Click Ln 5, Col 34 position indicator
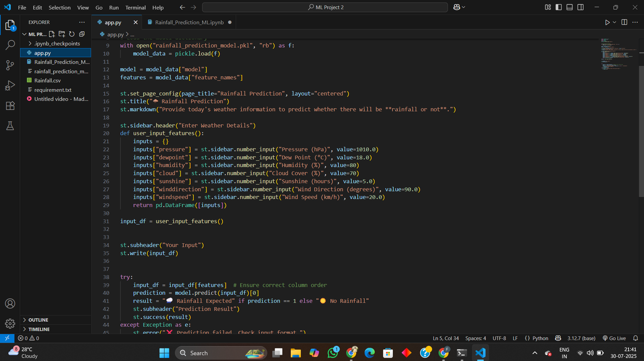 446,338
